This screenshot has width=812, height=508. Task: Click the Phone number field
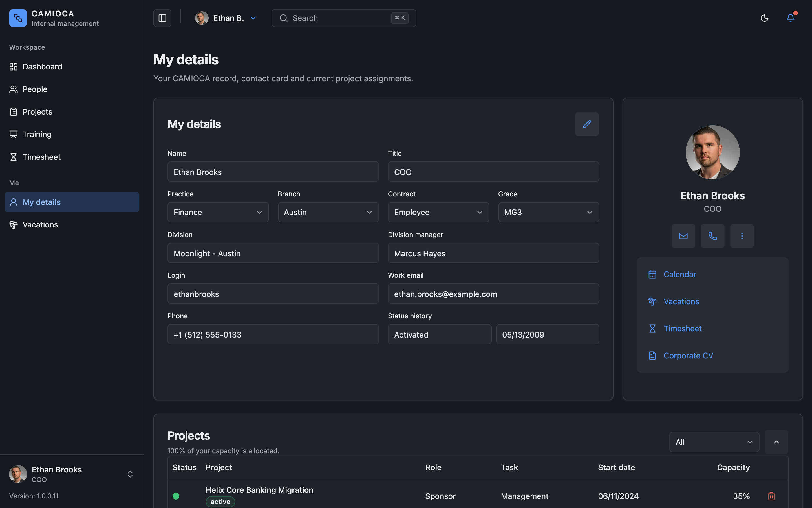[x=273, y=335]
